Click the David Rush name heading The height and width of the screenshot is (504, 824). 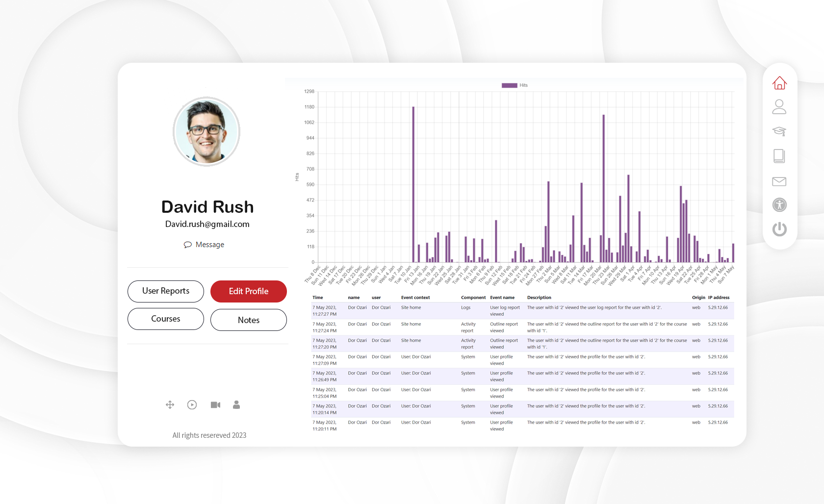click(x=207, y=207)
